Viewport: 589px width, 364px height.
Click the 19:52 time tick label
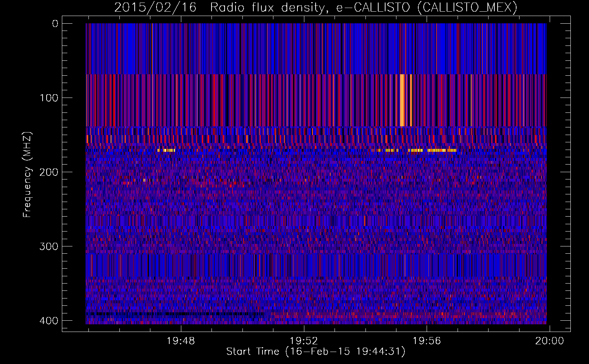[x=304, y=341]
